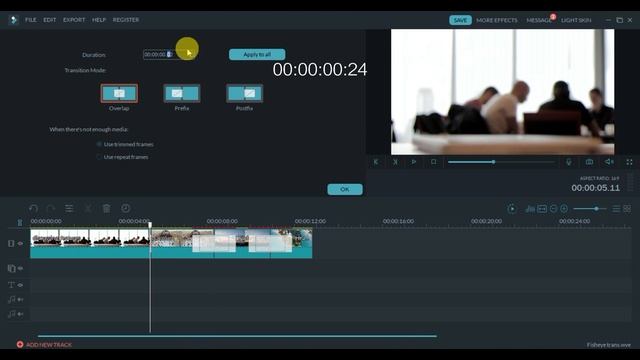The image size is (640, 360).
Task: Open the audio mixer icon
Action: coord(530,209)
